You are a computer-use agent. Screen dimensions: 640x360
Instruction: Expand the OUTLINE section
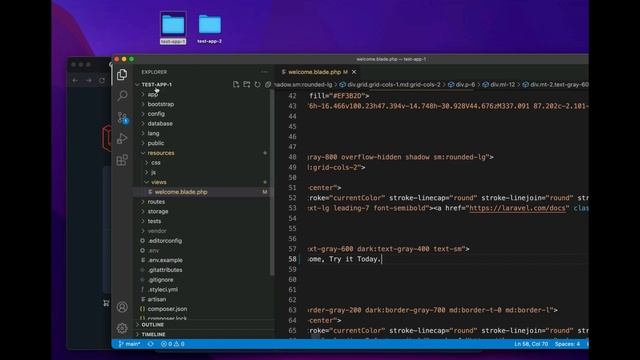click(204, 325)
